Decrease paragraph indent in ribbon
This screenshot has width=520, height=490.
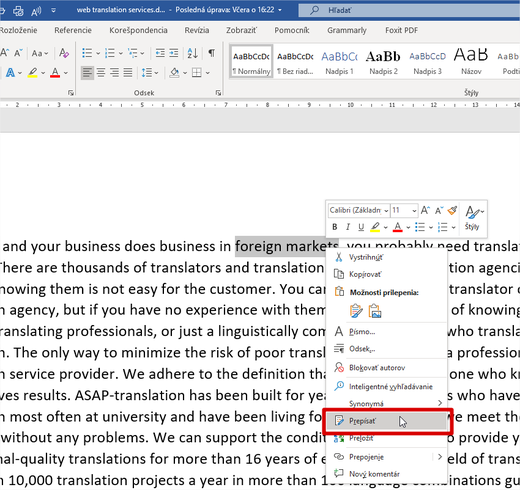(x=160, y=53)
